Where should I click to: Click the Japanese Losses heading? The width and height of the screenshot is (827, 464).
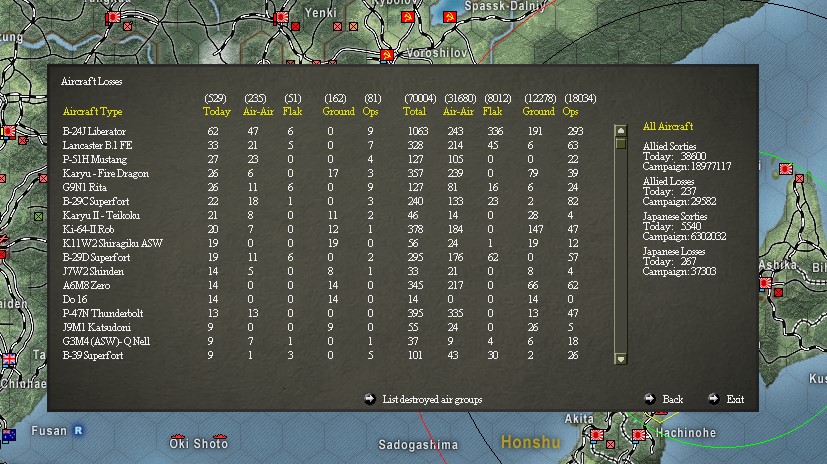[x=674, y=252]
